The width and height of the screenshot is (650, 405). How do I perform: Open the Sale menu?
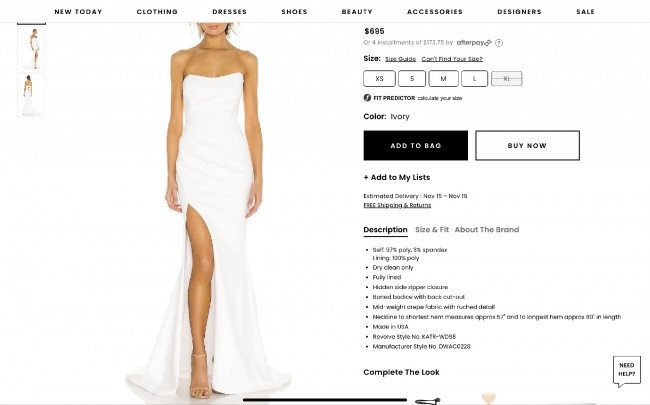585,12
